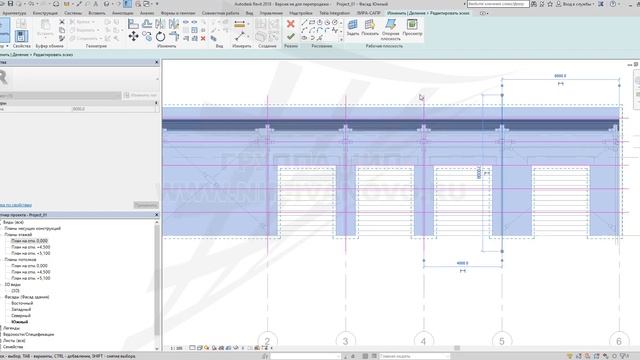
Task: Click the favorites star icon in title bar
Action: click(550, 4)
